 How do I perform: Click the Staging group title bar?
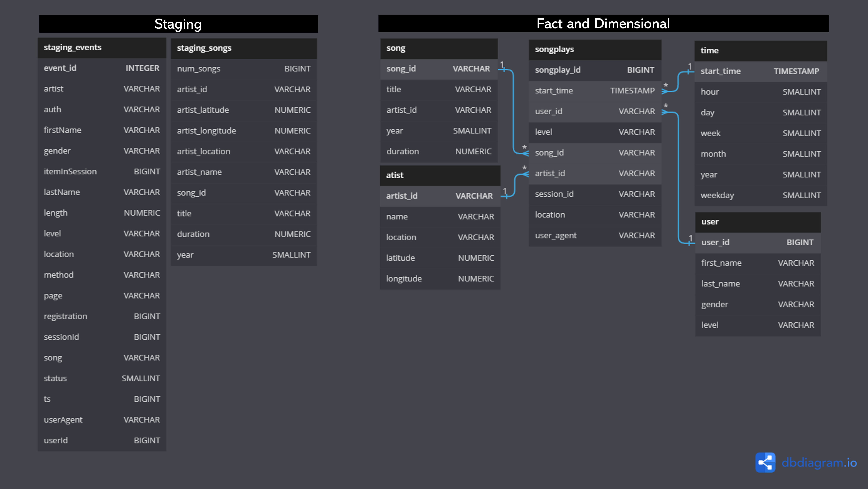coord(178,24)
